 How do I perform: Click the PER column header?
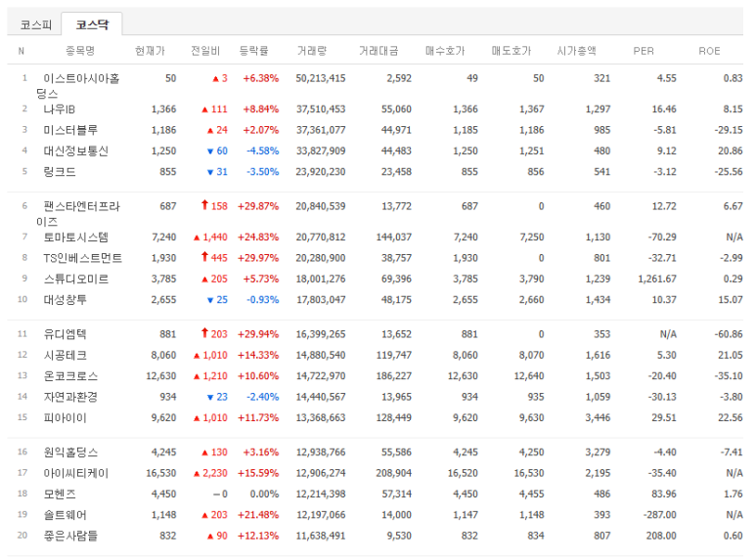(644, 51)
